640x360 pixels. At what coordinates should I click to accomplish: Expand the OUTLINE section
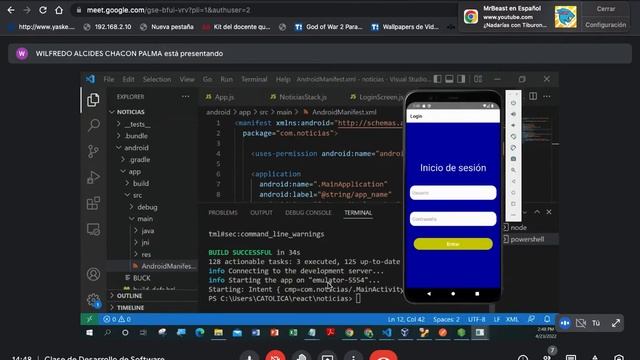coord(129,296)
